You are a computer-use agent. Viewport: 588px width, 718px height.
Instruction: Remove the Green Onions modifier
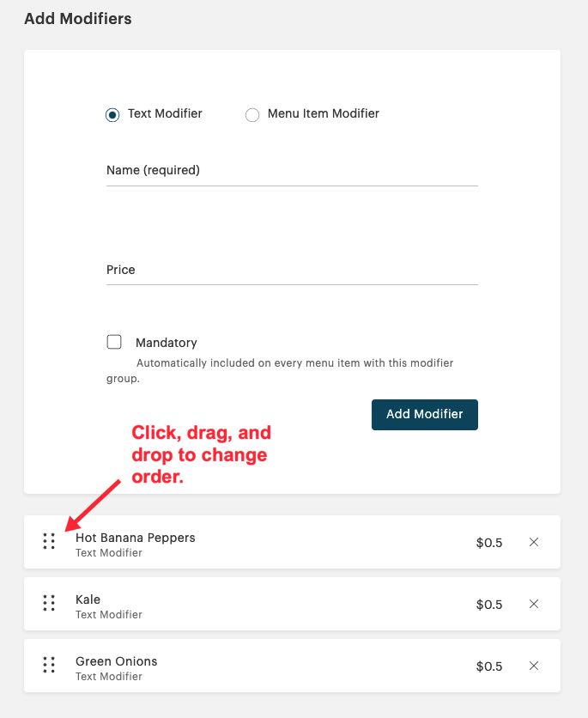pos(534,666)
